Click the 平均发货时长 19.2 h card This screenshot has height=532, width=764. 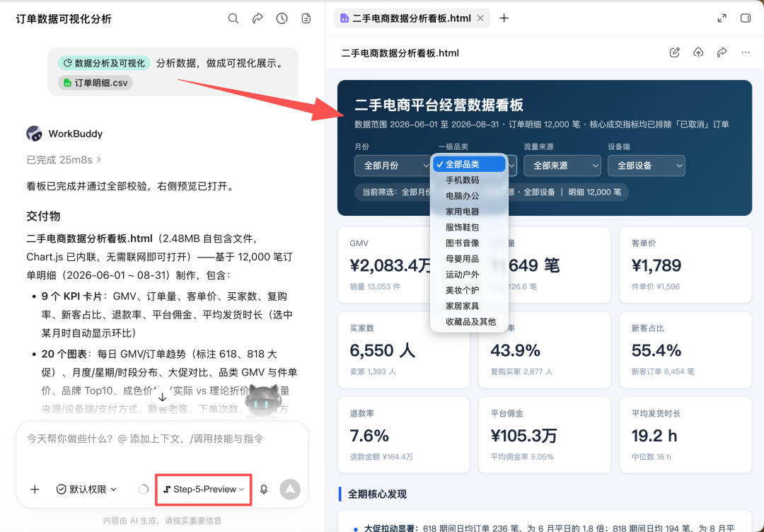[x=685, y=435]
